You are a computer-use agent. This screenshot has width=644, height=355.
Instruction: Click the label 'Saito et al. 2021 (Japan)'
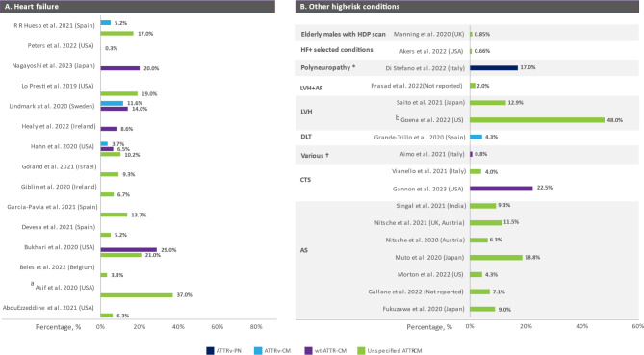430,103
